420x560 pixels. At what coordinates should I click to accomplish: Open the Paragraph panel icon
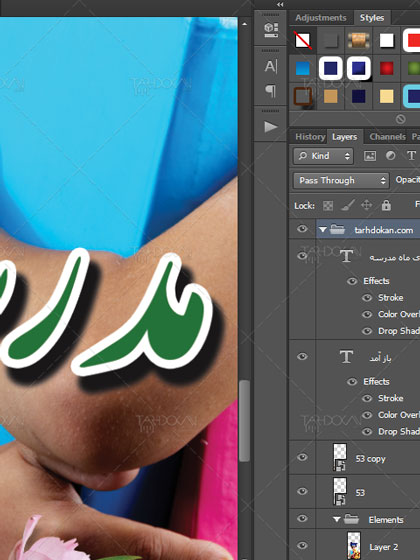tap(271, 91)
